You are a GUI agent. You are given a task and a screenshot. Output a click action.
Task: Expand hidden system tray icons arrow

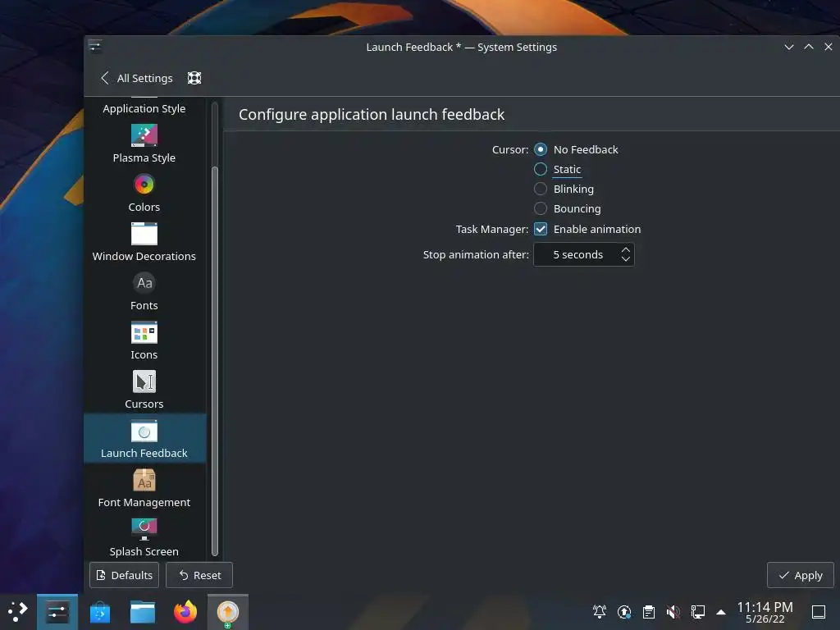point(721,612)
